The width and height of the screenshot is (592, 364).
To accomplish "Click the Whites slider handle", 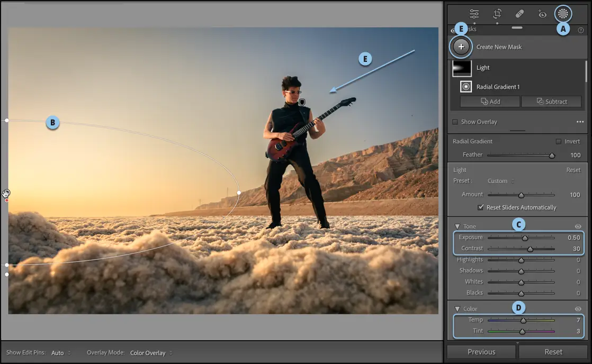I will (x=521, y=282).
